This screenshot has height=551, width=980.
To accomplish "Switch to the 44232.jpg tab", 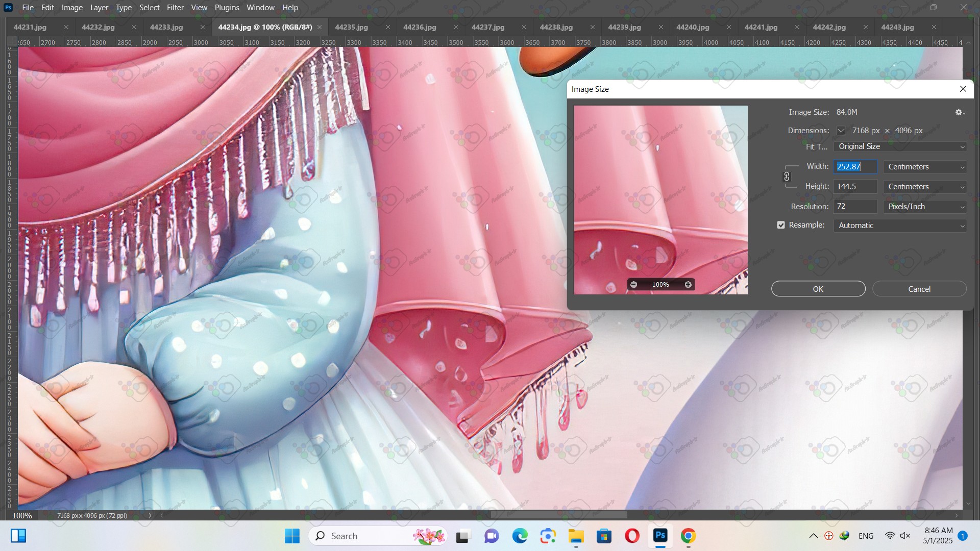I will 98,27.
